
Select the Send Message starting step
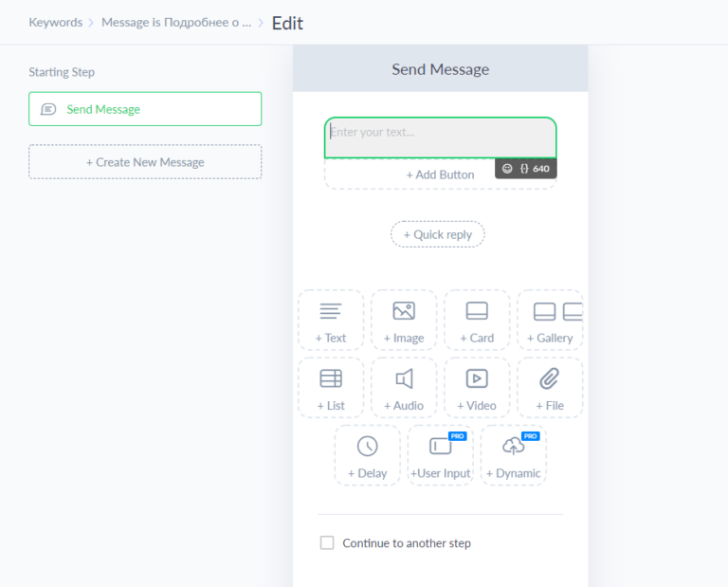(x=145, y=109)
